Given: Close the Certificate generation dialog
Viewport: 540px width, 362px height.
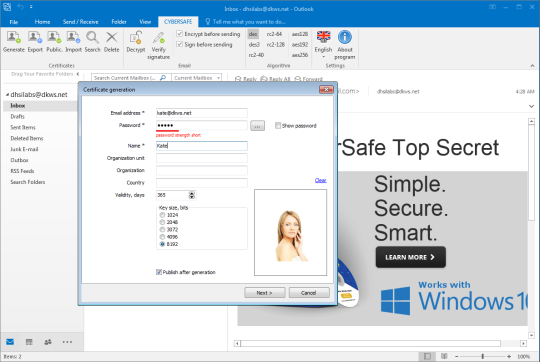Looking at the screenshot, I should coord(326,90).
